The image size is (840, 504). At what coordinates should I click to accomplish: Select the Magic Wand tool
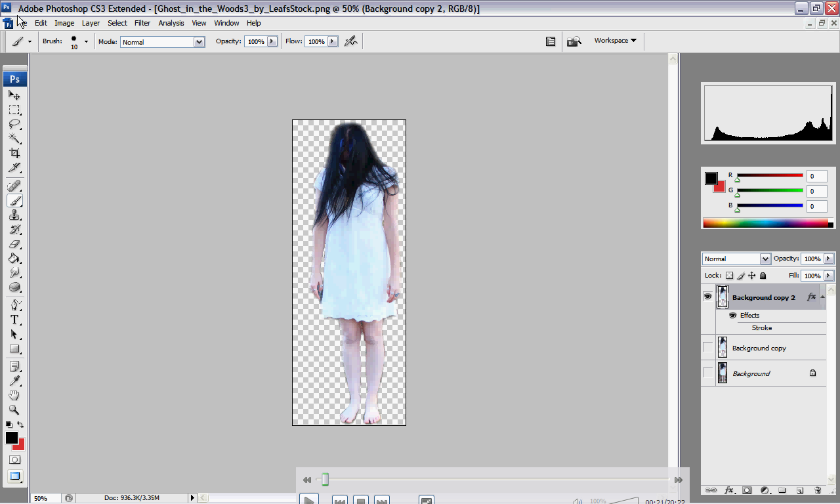(x=14, y=138)
